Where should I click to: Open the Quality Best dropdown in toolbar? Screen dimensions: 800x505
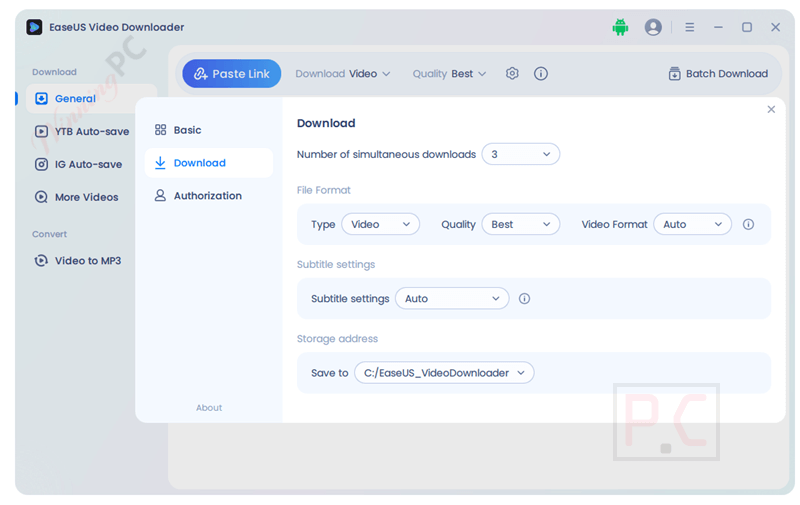pos(449,73)
